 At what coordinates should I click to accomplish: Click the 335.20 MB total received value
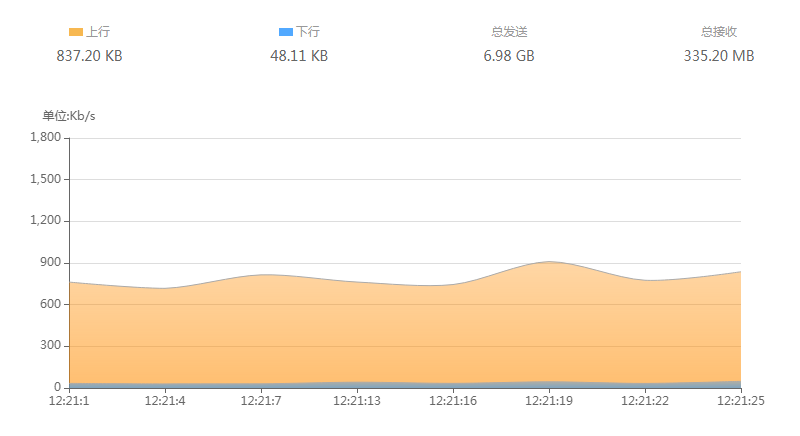pyautogui.click(x=719, y=56)
